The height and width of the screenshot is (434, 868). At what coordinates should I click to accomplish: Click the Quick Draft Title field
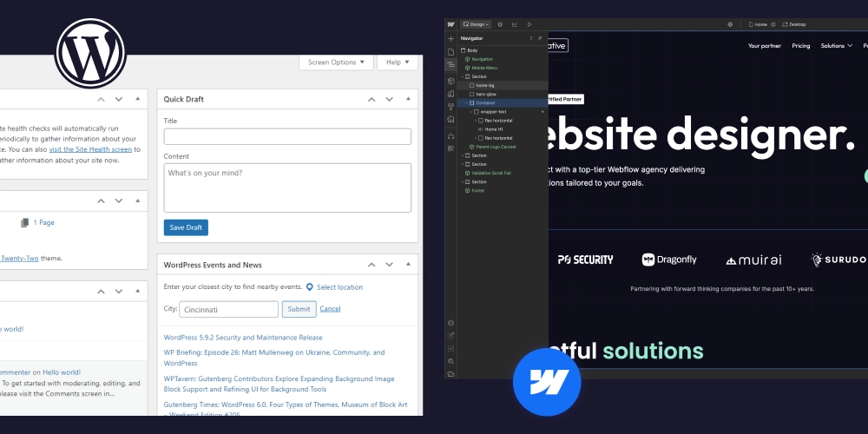coord(287,137)
